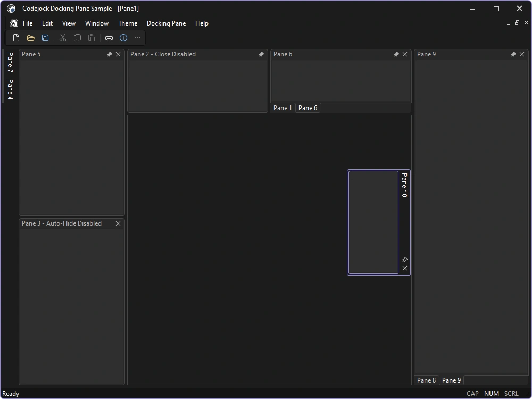This screenshot has height=399, width=532.
Task: Click the NUM indicator in status bar
Action: 492,394
